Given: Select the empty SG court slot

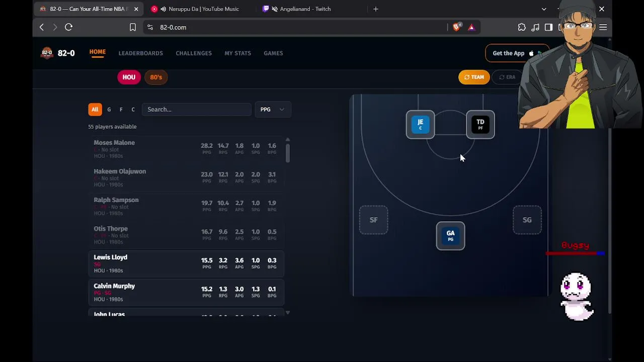Looking at the screenshot, I should pyautogui.click(x=527, y=220).
